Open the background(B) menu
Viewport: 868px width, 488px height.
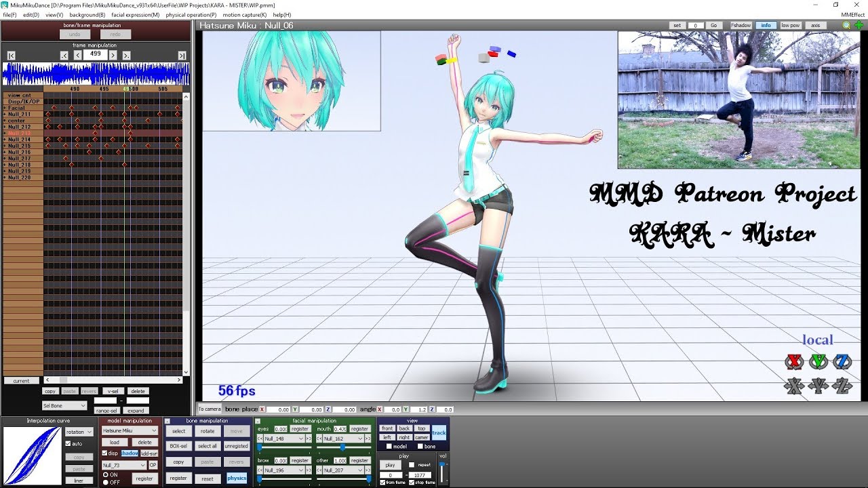(87, 14)
